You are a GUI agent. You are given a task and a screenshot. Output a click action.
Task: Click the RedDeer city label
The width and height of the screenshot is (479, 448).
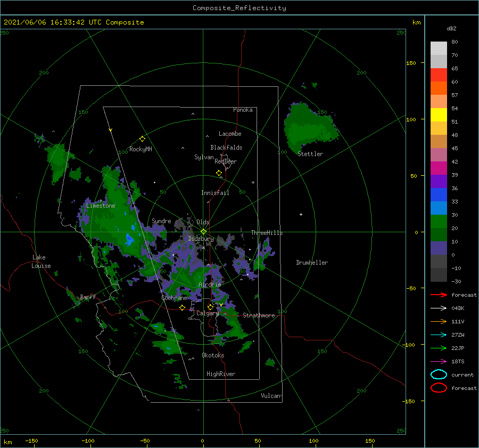pos(226,161)
